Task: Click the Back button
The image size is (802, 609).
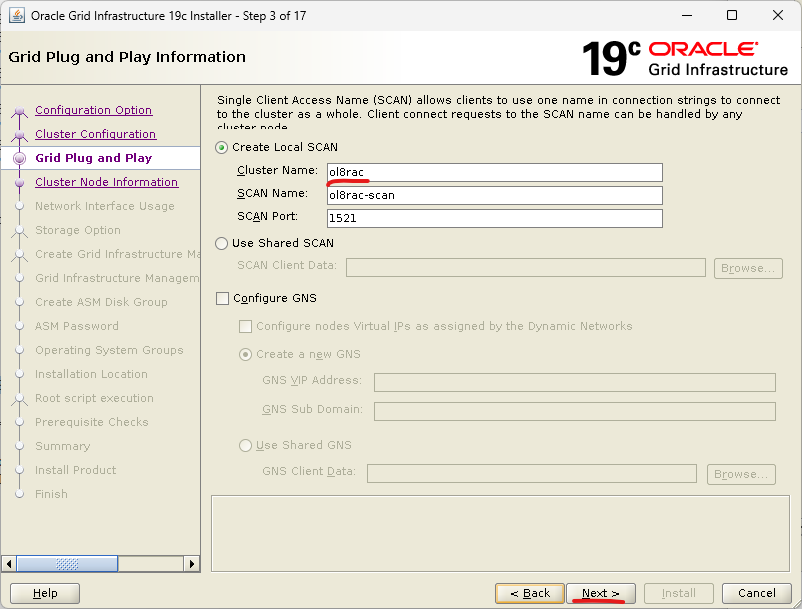Action: [x=530, y=593]
